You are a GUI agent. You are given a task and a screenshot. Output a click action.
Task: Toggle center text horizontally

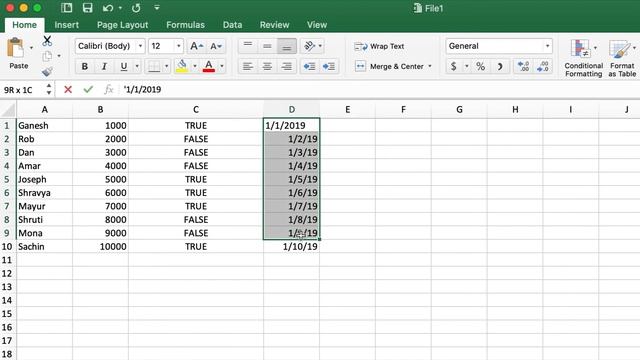(x=267, y=66)
